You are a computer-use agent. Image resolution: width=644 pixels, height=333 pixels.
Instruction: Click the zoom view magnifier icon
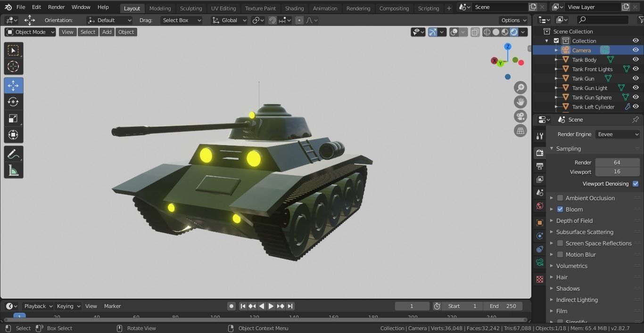coord(520,88)
